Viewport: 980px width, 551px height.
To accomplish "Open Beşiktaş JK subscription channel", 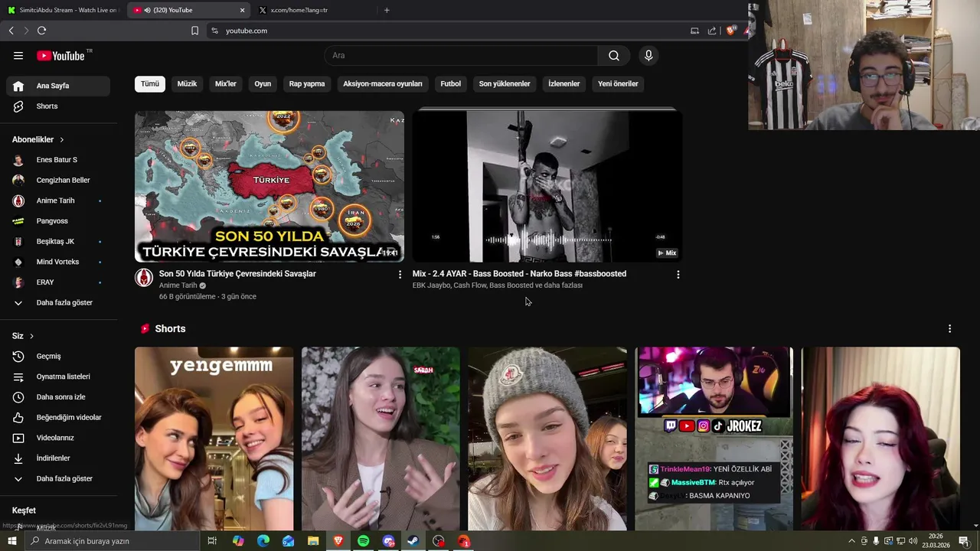I will click(x=58, y=241).
